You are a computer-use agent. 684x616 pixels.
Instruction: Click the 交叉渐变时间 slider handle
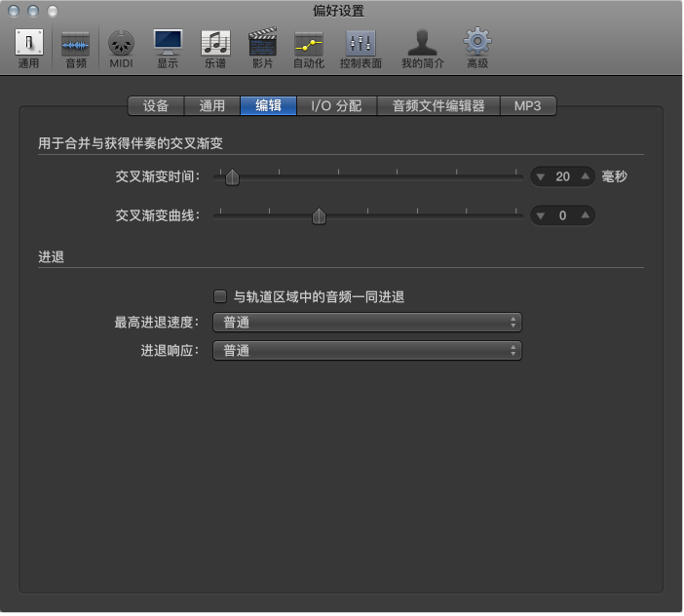coord(232,177)
